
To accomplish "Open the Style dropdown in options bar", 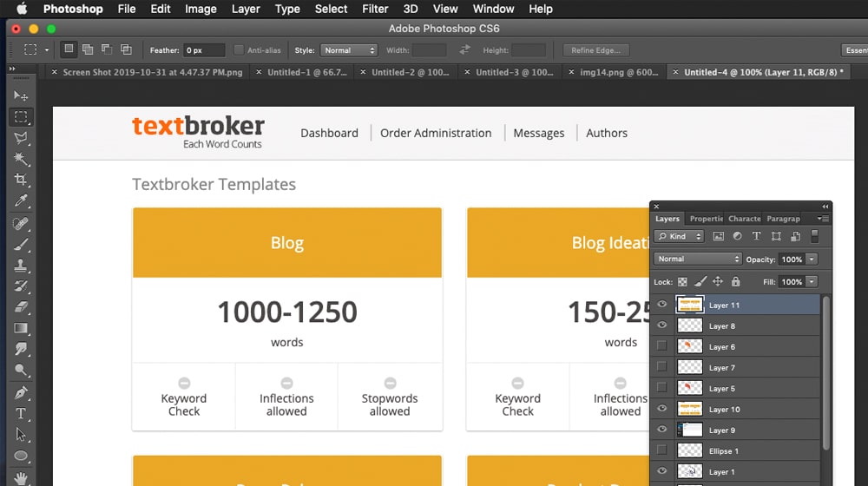I will click(349, 50).
